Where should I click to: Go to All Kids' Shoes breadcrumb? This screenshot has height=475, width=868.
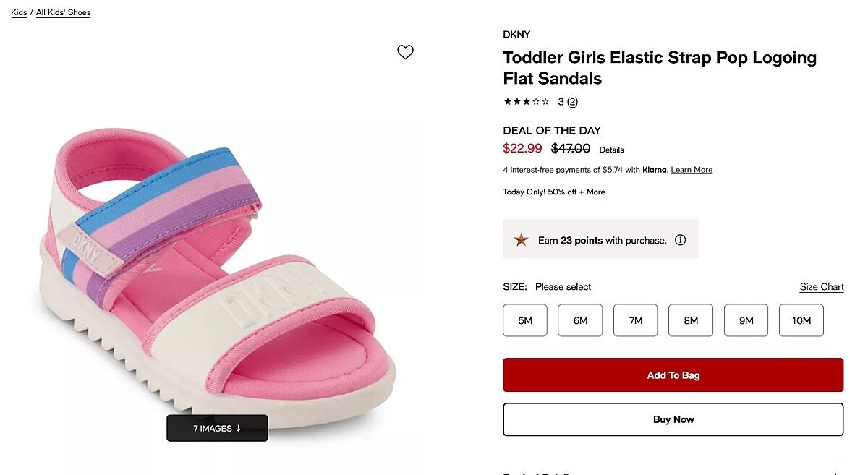coord(64,12)
